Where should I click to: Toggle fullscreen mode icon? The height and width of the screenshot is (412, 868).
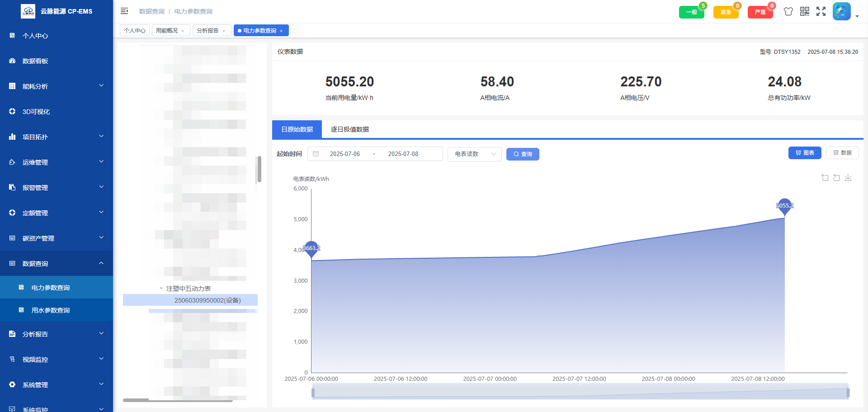821,11
